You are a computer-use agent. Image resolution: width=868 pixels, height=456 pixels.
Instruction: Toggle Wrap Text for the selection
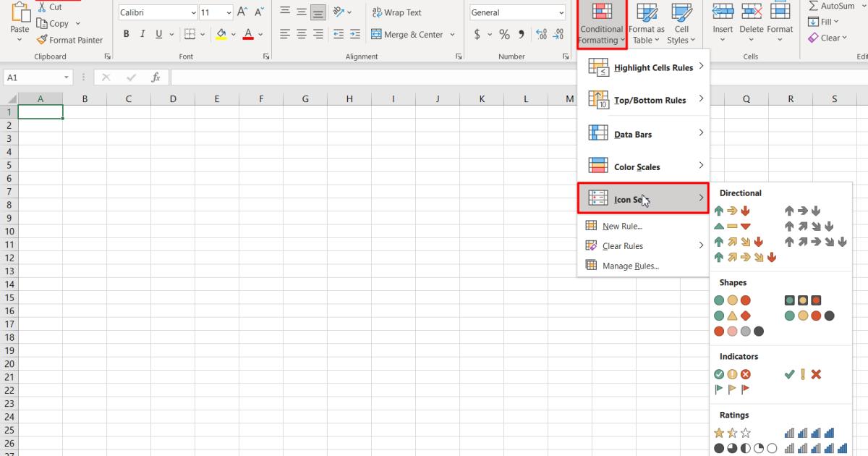click(x=396, y=12)
